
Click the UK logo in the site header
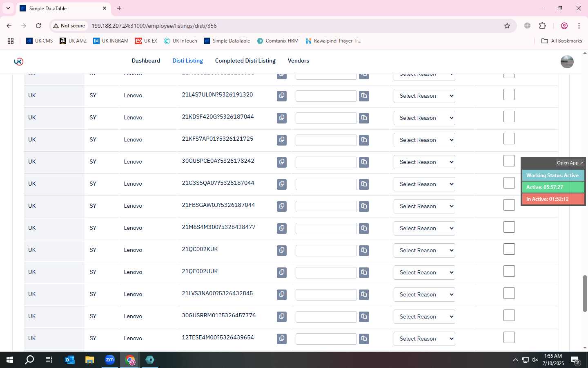coord(18,61)
